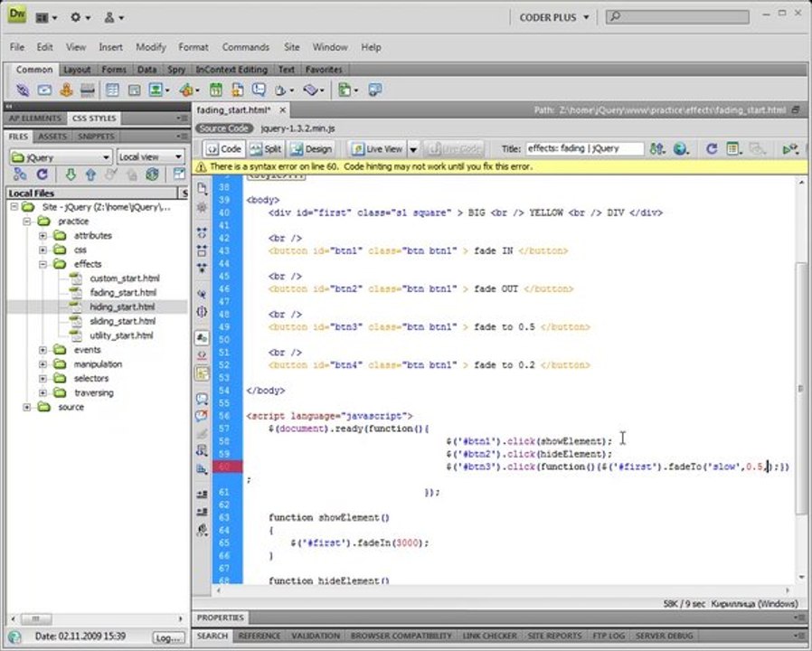Open the jQuery site dropdown
812x651 pixels.
(x=61, y=157)
